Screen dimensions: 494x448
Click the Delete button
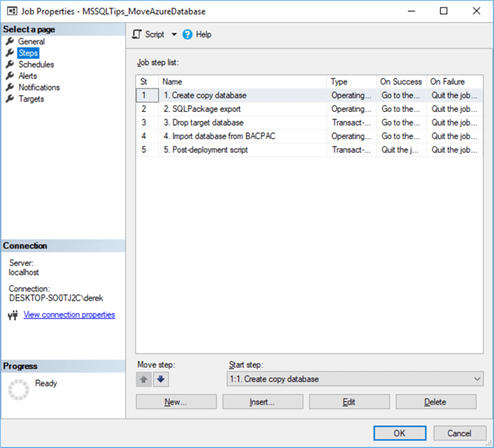436,402
